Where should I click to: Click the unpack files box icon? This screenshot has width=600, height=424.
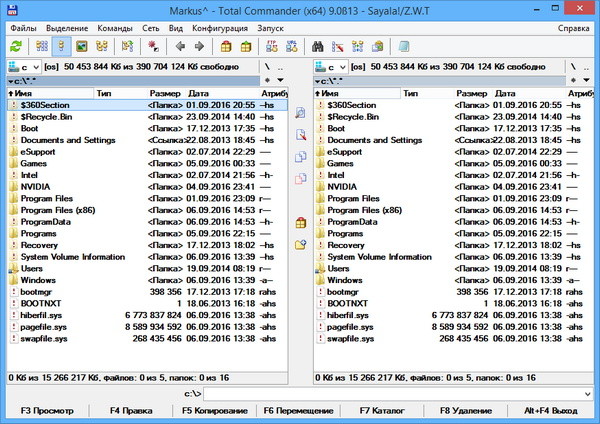246,47
